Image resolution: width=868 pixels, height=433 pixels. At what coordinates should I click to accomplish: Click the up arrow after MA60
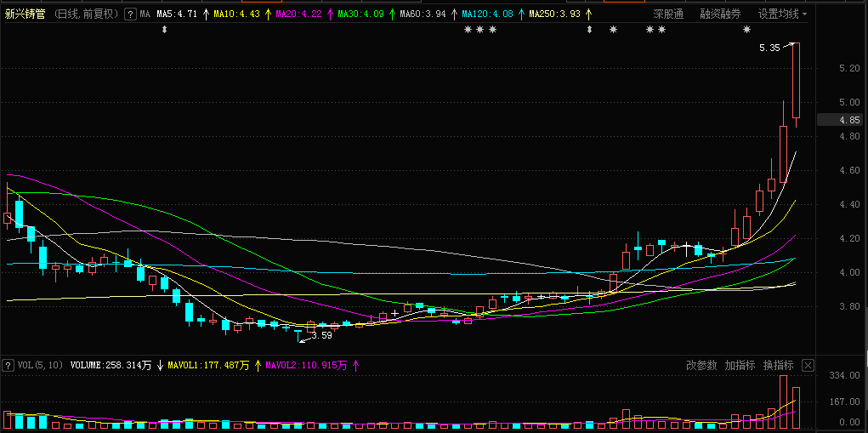(455, 14)
